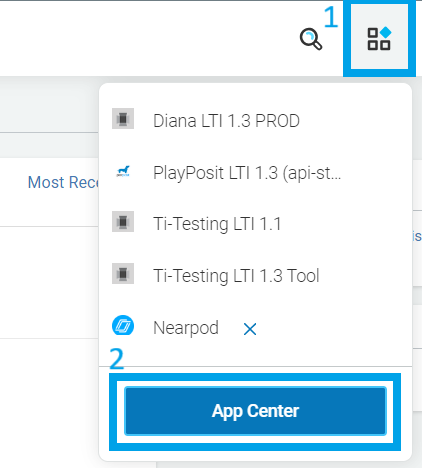This screenshot has height=468, width=422.
Task: Open Nearpod from the apps list
Action: click(186, 328)
